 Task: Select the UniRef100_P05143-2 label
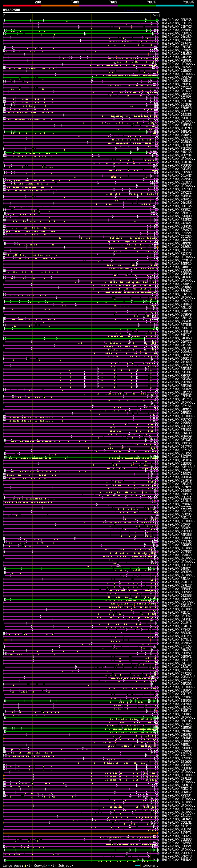point(179,467)
